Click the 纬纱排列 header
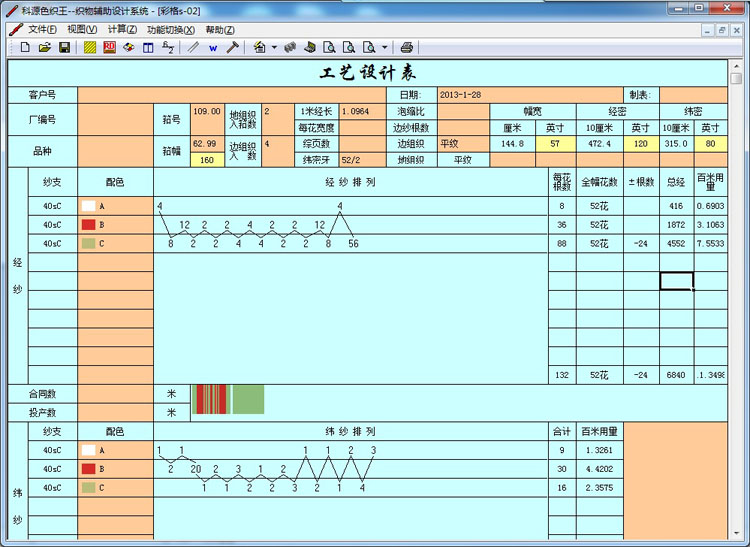 (x=351, y=431)
